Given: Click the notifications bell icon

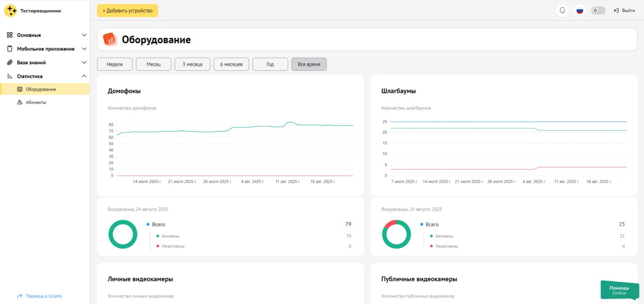Looking at the screenshot, I should (x=562, y=11).
